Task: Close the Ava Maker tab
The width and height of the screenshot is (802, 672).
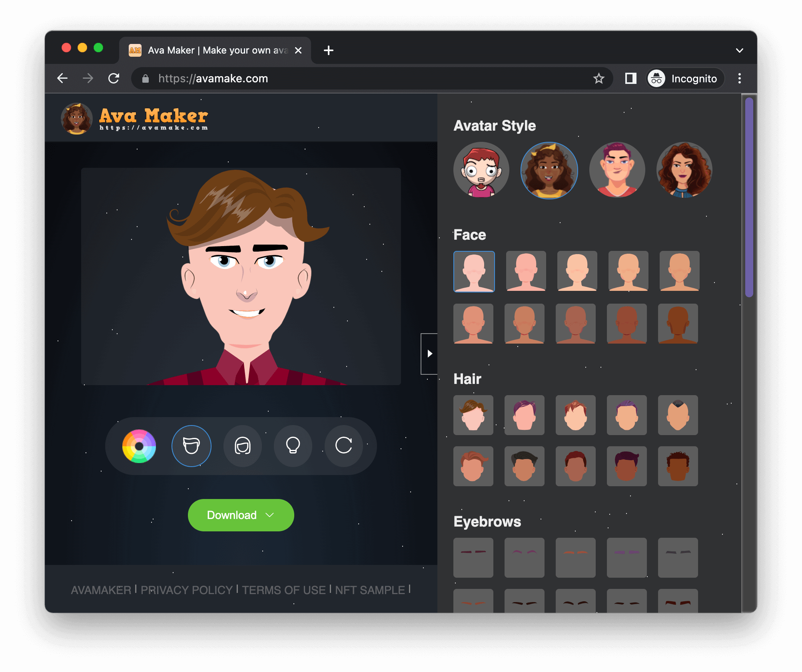Action: click(x=298, y=50)
